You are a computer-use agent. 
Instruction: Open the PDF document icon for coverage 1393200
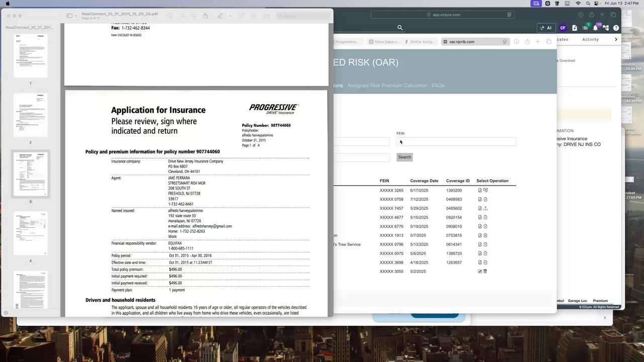pyautogui.click(x=480, y=191)
